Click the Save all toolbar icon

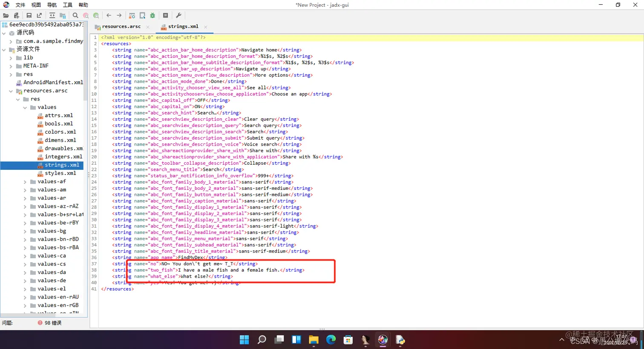pos(29,15)
